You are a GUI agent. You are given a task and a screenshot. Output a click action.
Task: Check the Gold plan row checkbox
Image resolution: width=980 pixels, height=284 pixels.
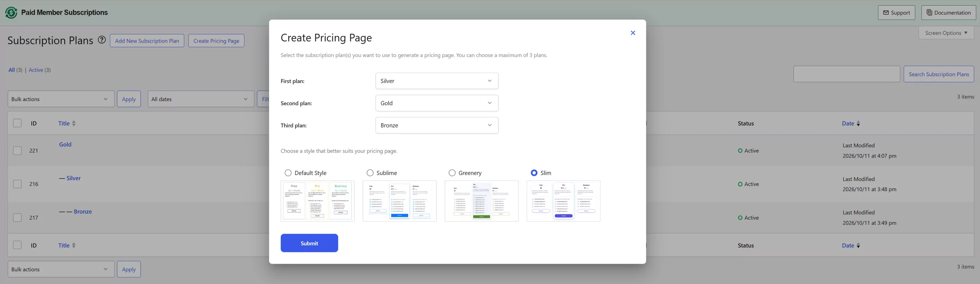(17, 151)
